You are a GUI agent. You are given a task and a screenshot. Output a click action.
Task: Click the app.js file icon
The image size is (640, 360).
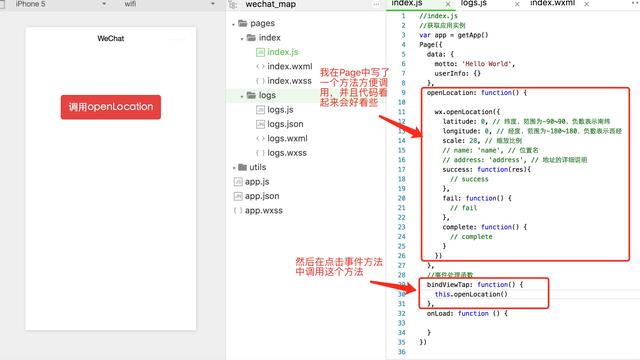pyautogui.click(x=238, y=182)
